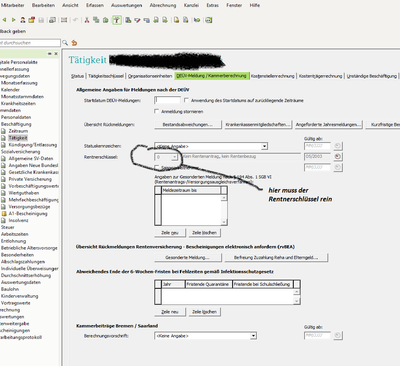Click Zeile neu below Meldezeitraum table
Screen dimensions: 400x366
[x=170, y=233]
